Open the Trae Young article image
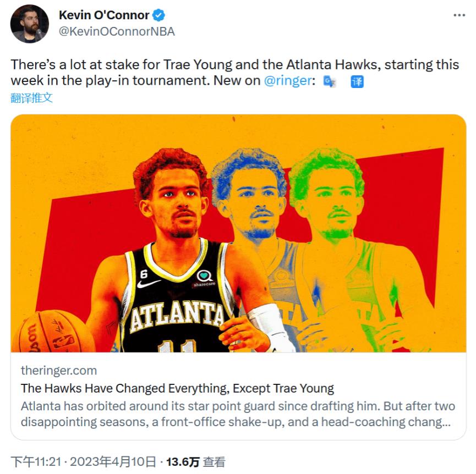This screenshot has height=474, width=476. pos(238,233)
